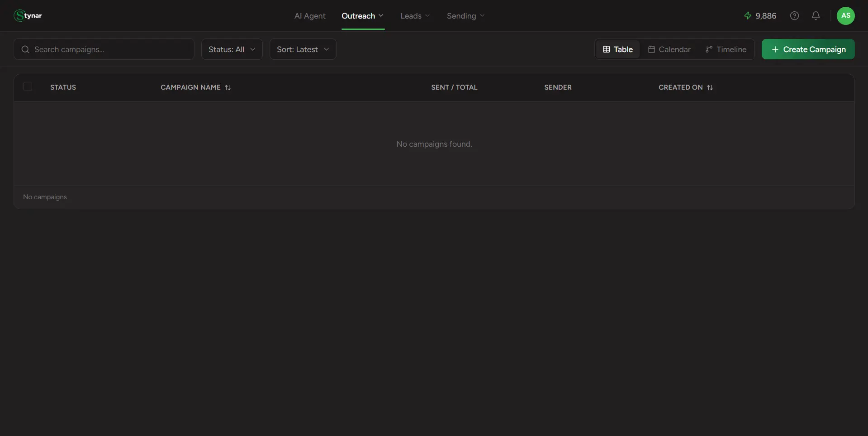868x436 pixels.
Task: Sort by created on arrows icon
Action: tap(710, 87)
